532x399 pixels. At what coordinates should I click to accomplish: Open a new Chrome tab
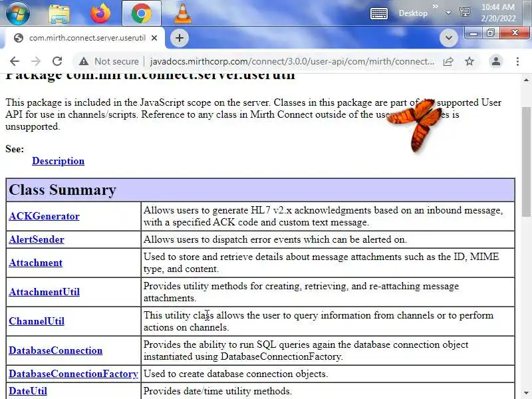click(180, 38)
